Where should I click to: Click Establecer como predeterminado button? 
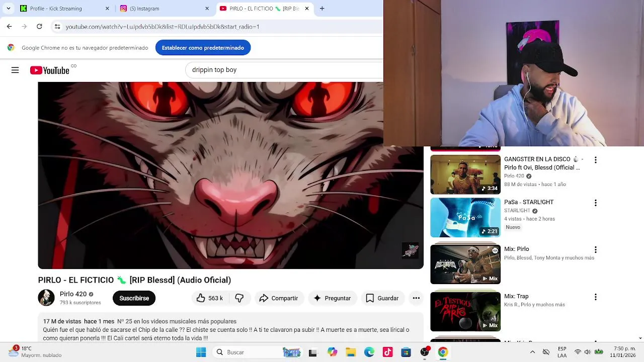203,48
